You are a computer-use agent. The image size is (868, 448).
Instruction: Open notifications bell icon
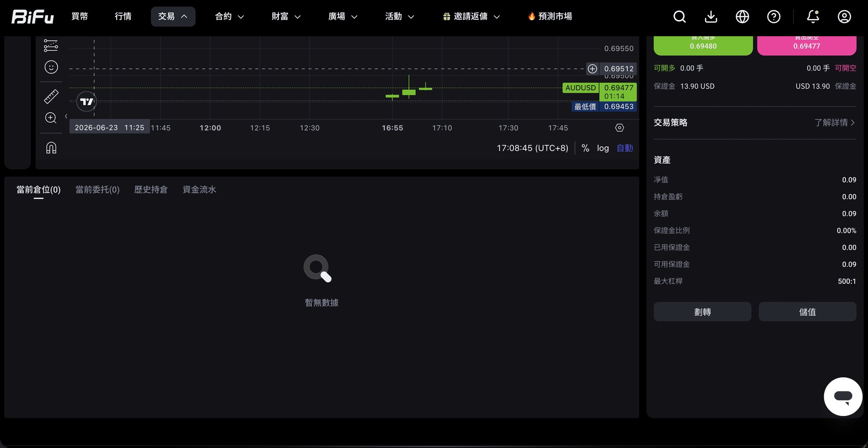[813, 17]
